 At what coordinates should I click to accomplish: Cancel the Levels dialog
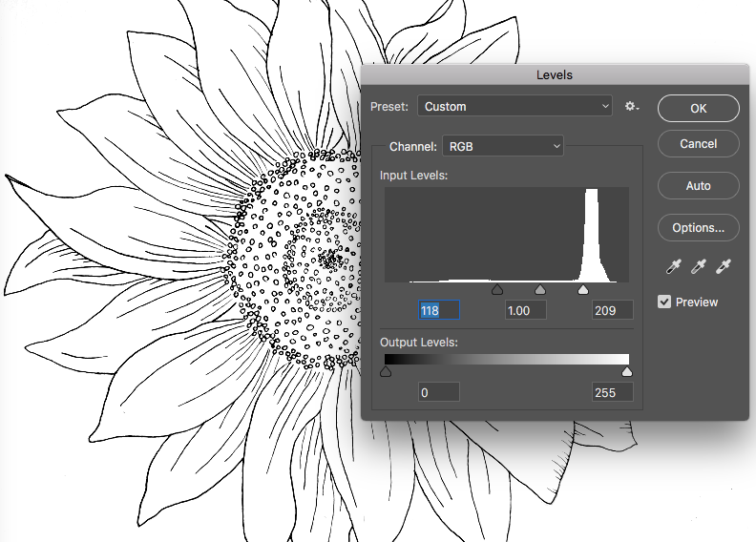pyautogui.click(x=698, y=144)
